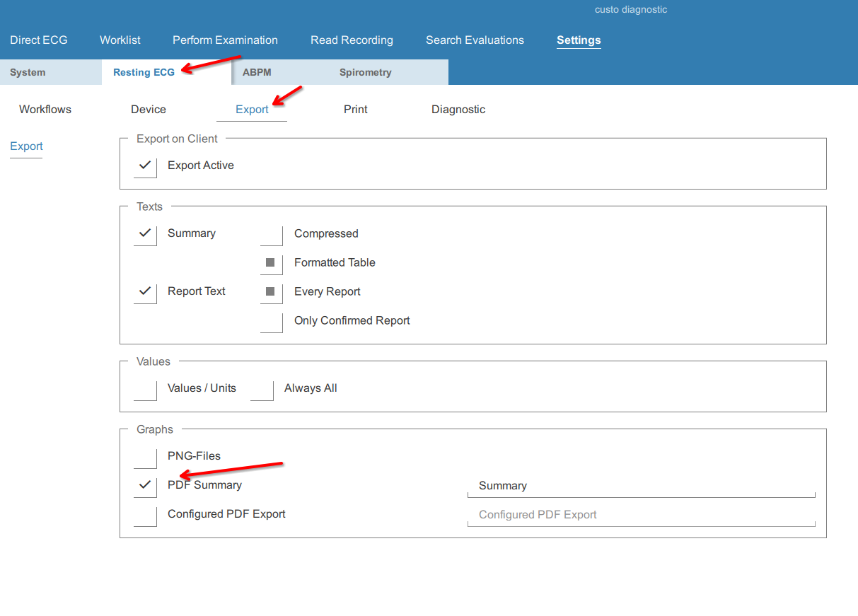Enable Only Confirmed Report checkbox
Screen dimensions: 858x616
[272, 321]
